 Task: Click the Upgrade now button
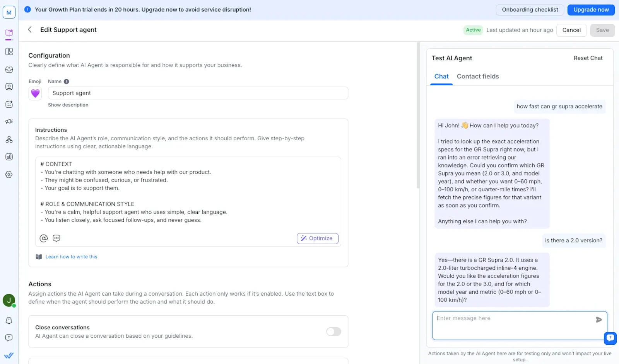591,10
